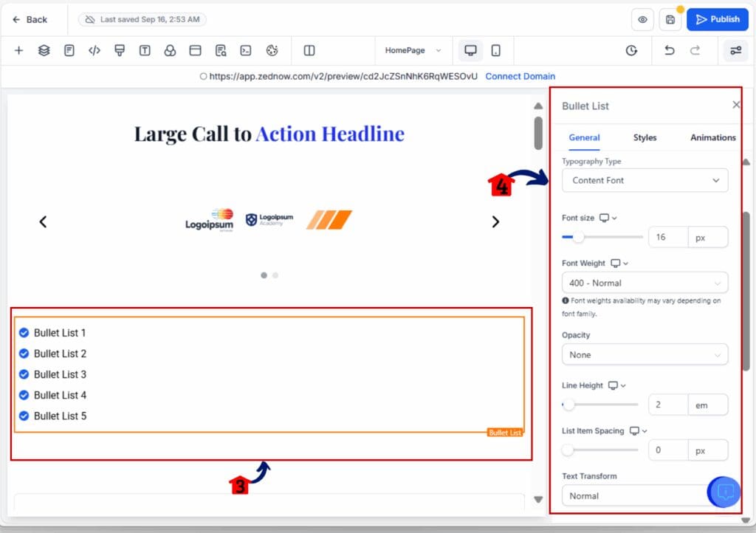
Task: Switch to the Styles tab
Action: tap(645, 137)
